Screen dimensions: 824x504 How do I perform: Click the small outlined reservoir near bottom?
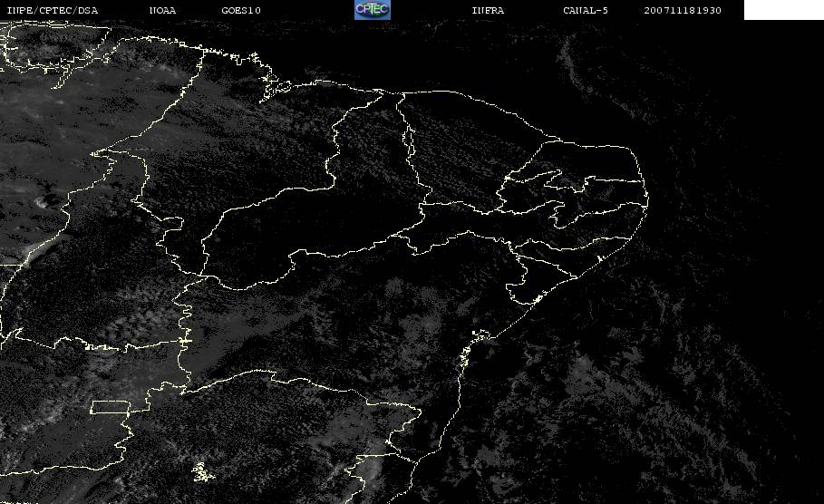[199, 471]
